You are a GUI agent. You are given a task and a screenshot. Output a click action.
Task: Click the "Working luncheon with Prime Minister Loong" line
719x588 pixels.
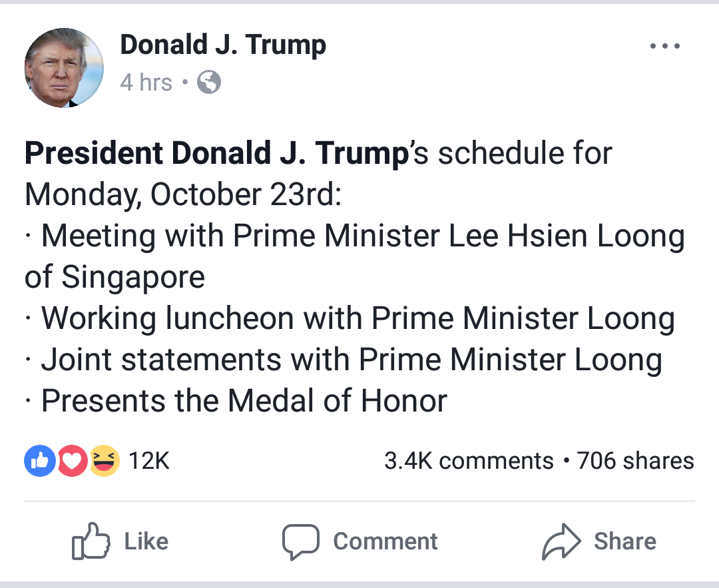coord(358,319)
